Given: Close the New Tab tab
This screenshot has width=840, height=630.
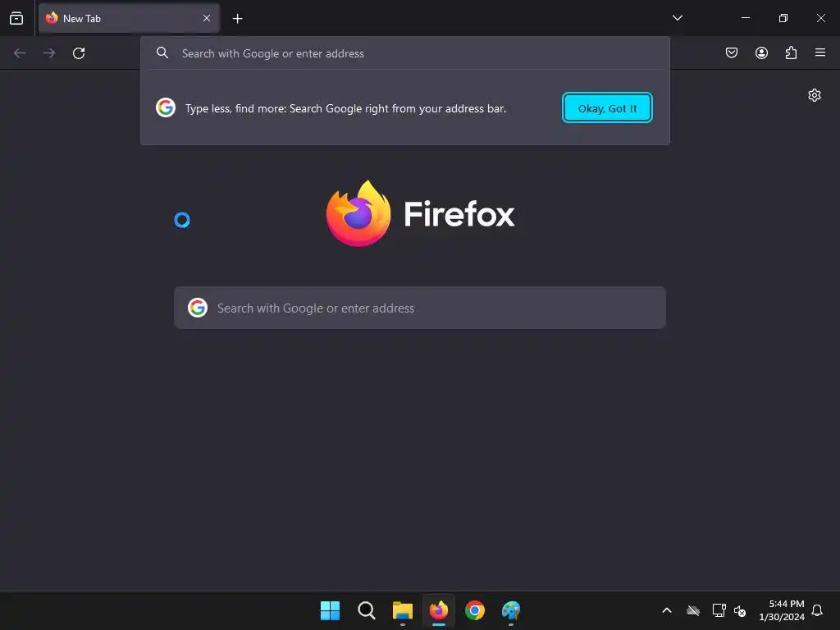Looking at the screenshot, I should [206, 18].
